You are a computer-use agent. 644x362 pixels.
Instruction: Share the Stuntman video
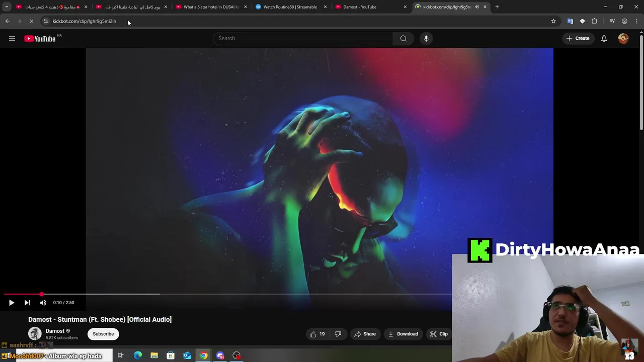(365, 334)
